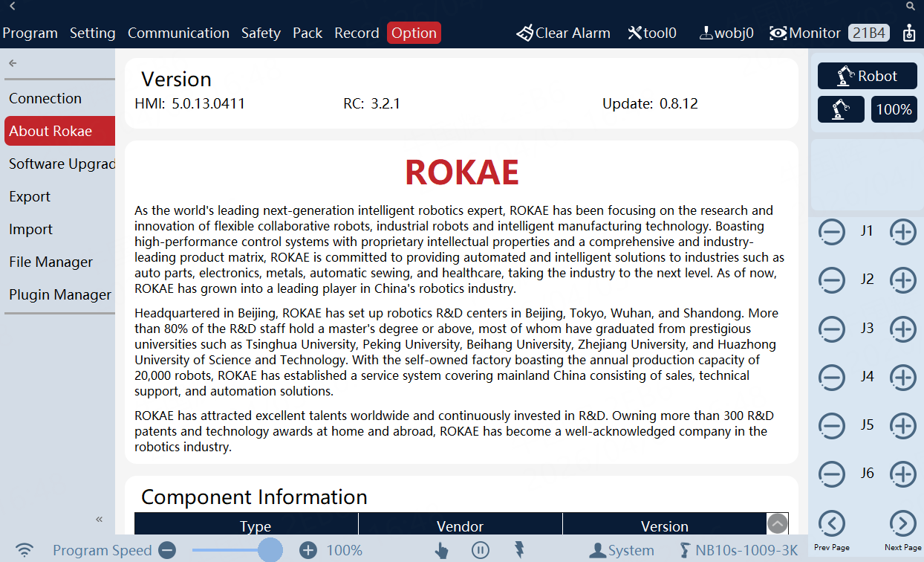Increase Program Speed with the plus button
This screenshot has height=562, width=924.
pos(308,550)
